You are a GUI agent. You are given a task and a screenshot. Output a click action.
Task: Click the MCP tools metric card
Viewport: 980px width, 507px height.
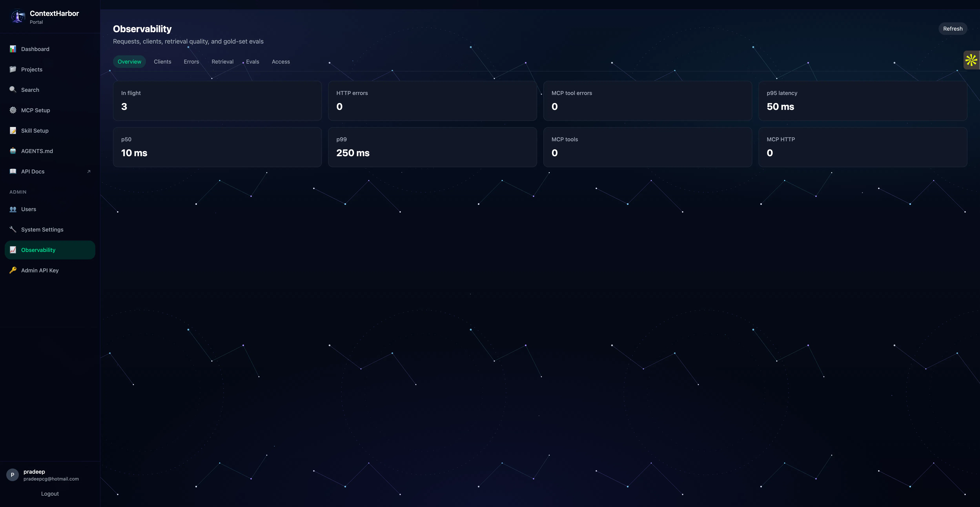pos(648,147)
